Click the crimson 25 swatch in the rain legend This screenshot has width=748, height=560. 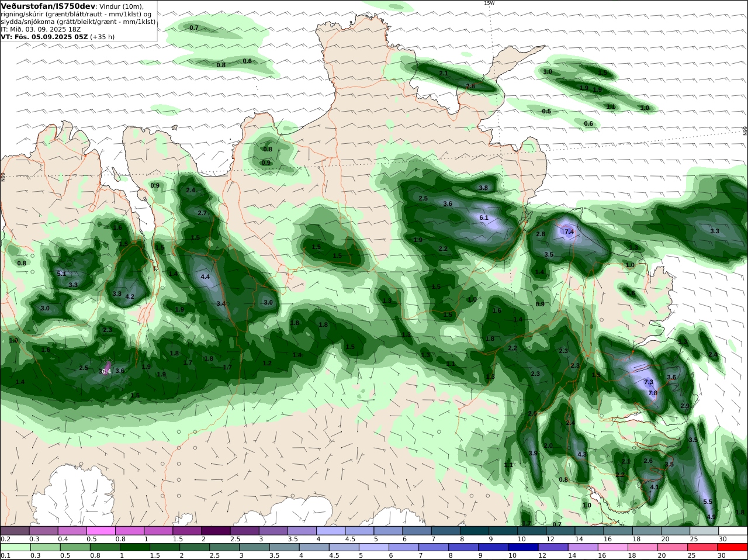coord(703,548)
